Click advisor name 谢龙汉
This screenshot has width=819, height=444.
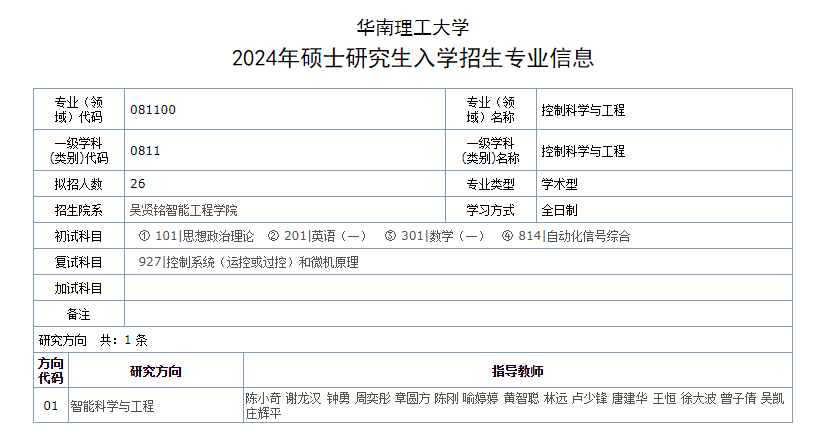tap(303, 399)
